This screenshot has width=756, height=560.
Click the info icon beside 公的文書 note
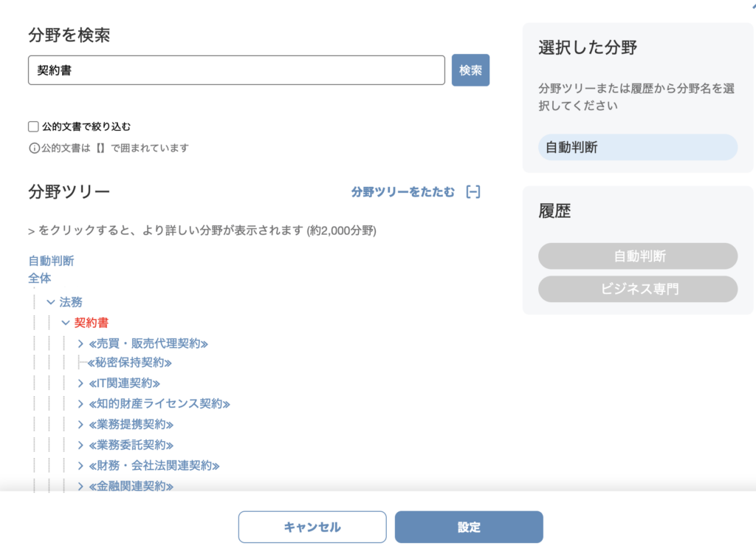click(x=34, y=148)
